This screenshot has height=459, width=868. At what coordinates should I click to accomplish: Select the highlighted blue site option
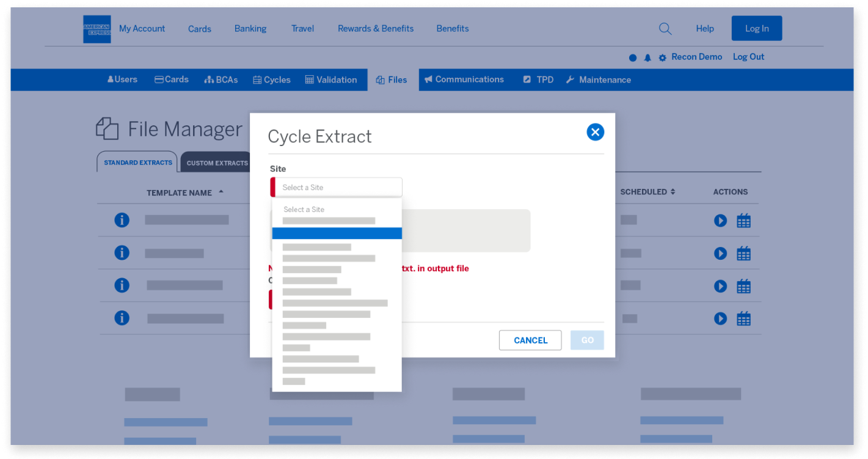(x=337, y=233)
